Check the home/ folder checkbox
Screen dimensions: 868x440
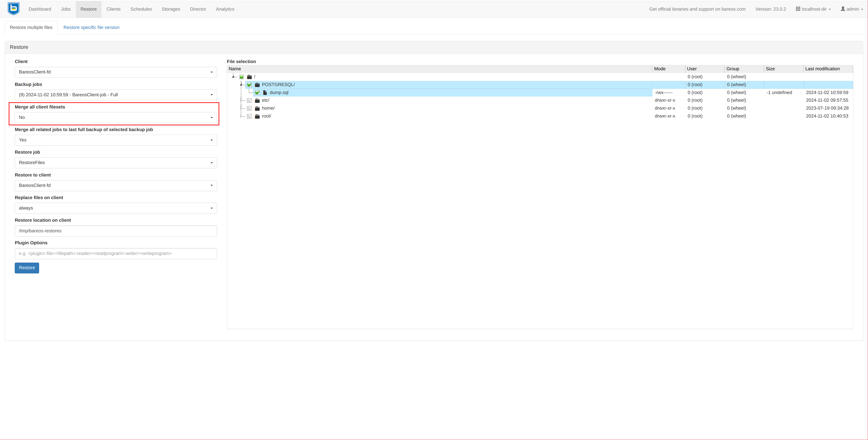pos(249,108)
